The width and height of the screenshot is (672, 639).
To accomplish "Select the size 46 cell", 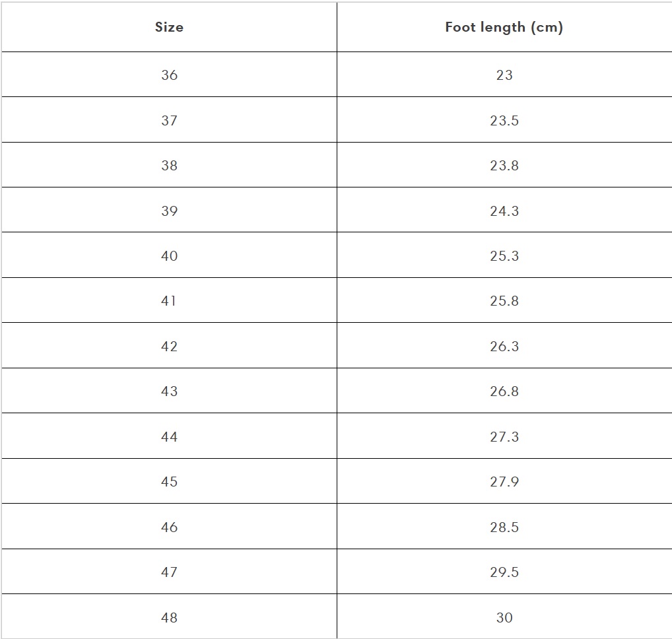I will [169, 527].
